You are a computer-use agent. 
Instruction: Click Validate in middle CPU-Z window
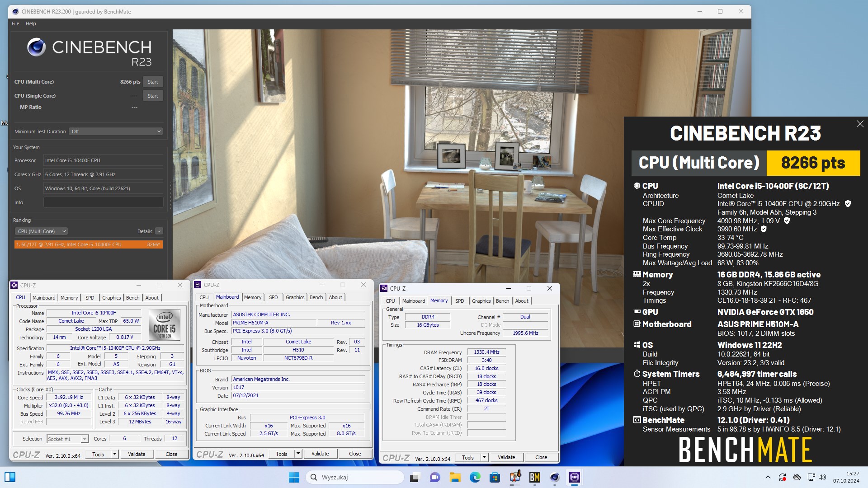click(320, 454)
